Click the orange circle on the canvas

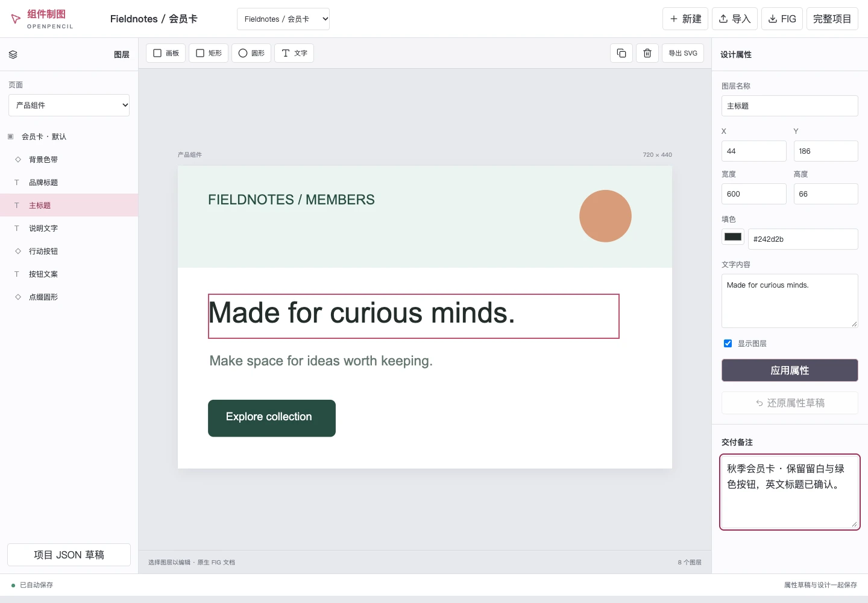(605, 216)
